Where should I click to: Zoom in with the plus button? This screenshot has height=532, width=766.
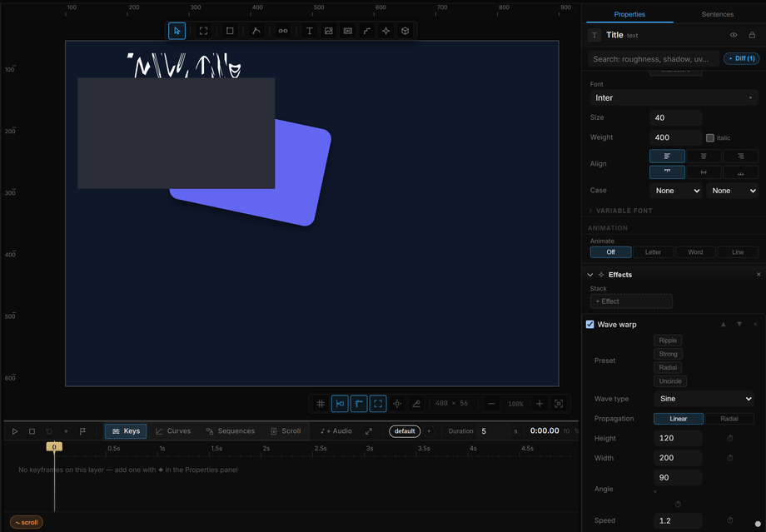[x=540, y=404]
